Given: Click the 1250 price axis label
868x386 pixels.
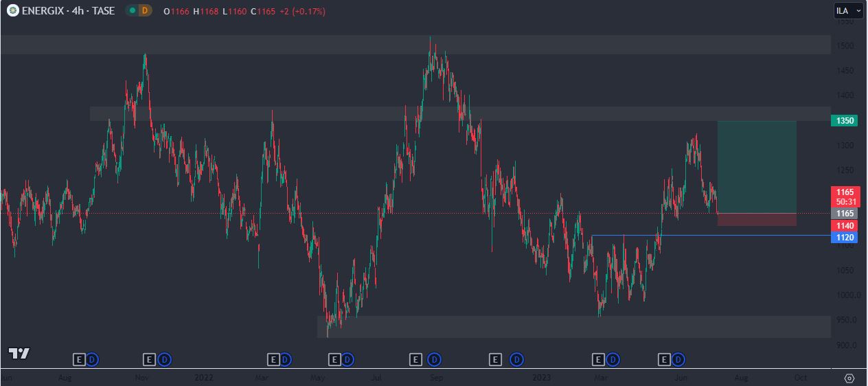Looking at the screenshot, I should pyautogui.click(x=845, y=170).
